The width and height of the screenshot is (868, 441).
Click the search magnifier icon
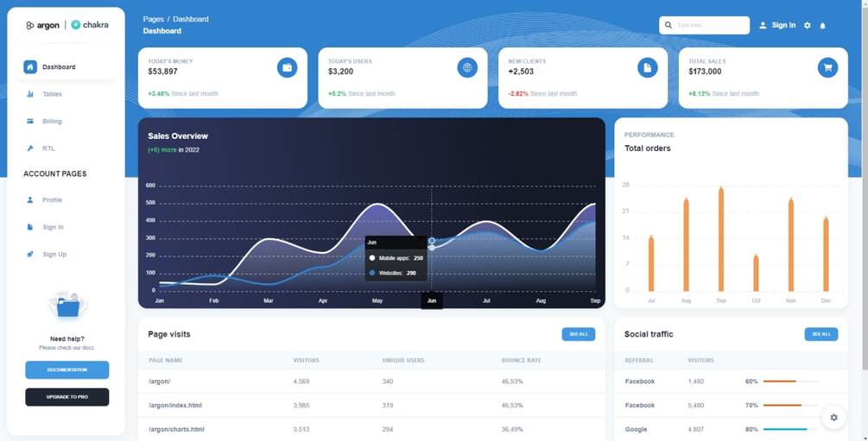[x=668, y=25]
